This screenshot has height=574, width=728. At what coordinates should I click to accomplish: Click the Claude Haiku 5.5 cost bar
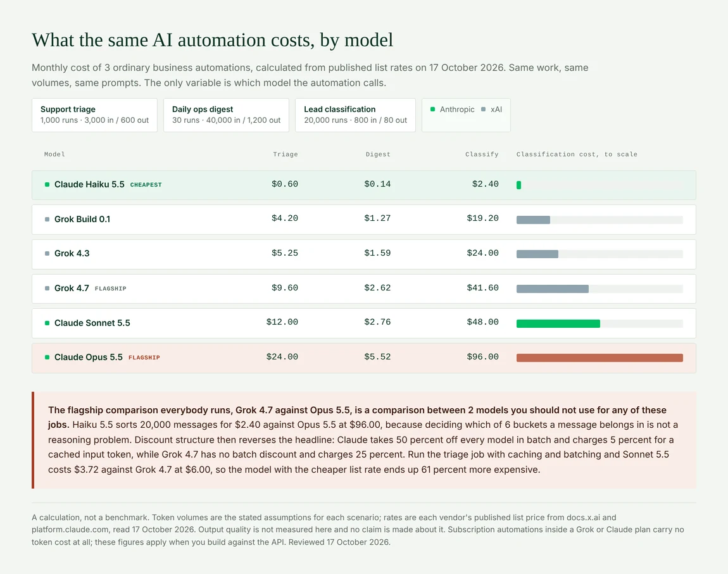(x=518, y=185)
